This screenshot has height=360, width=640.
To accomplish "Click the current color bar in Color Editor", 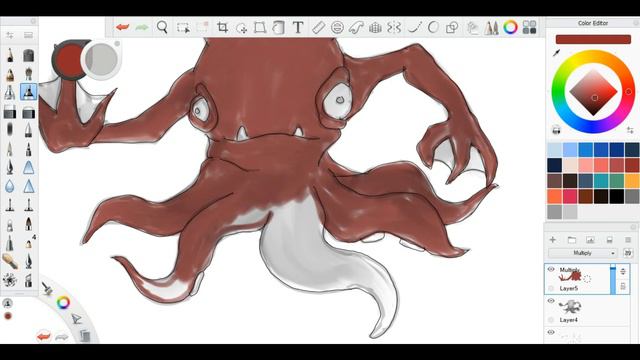I will [x=593, y=39].
